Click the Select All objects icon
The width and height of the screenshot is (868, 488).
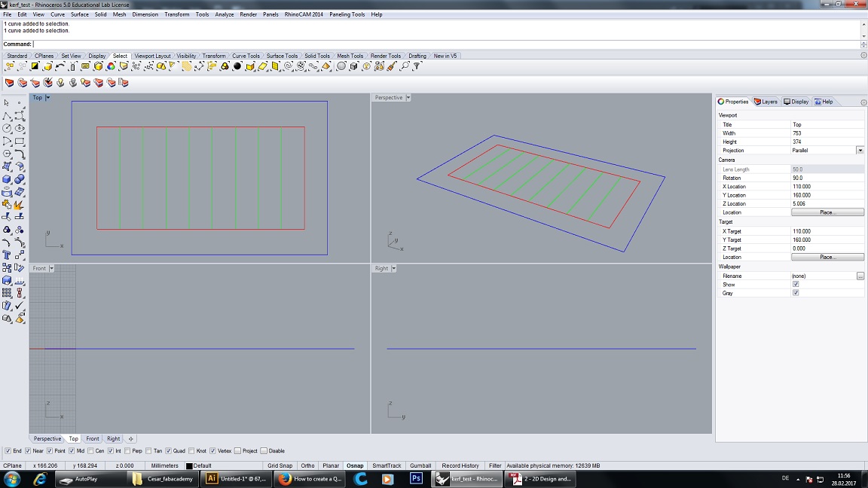9,66
